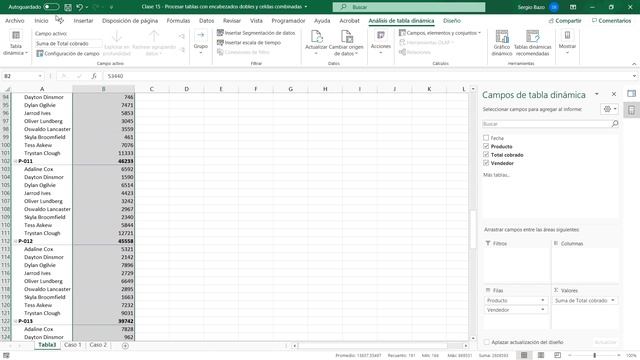
Task: Click the ribbon display options icon
Action: (573, 7)
